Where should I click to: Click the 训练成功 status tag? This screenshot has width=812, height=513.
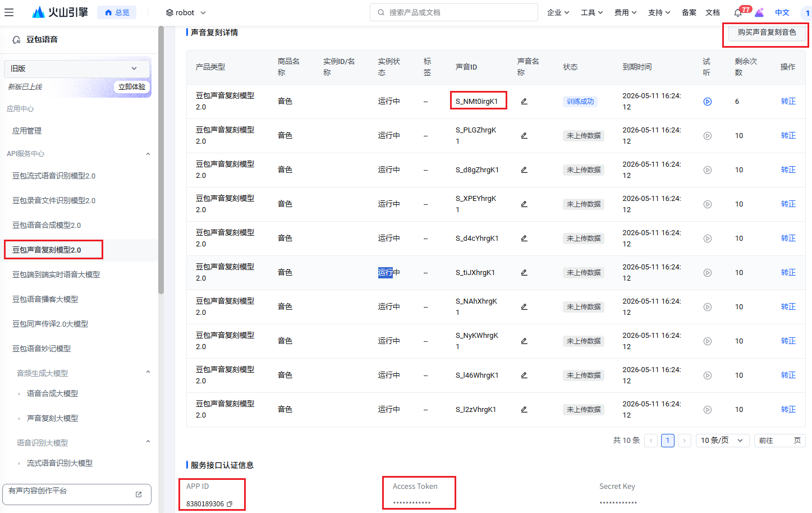point(580,102)
